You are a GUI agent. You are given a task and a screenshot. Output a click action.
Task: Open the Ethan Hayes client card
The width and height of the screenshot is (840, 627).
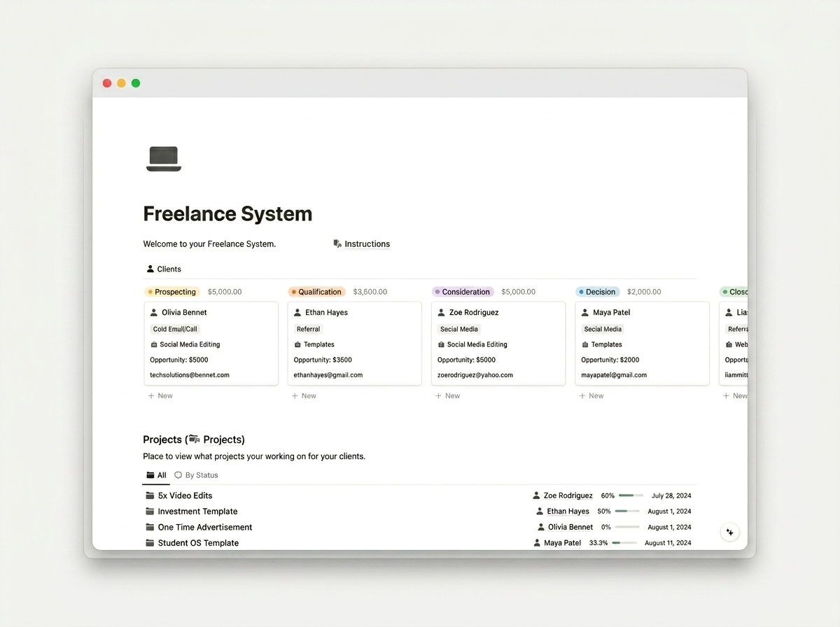tap(355, 343)
